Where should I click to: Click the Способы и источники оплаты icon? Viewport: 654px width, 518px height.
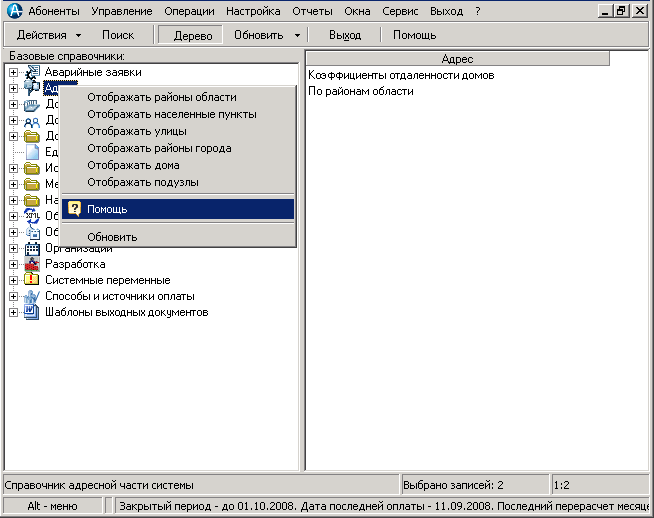[31, 296]
